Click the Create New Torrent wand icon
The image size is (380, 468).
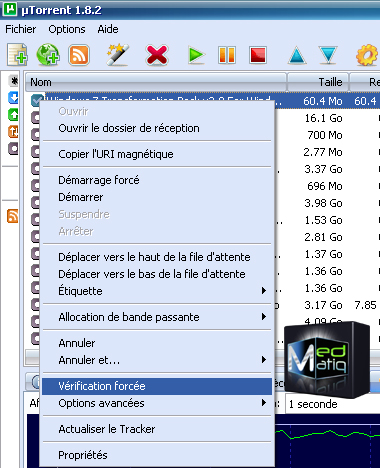point(117,55)
